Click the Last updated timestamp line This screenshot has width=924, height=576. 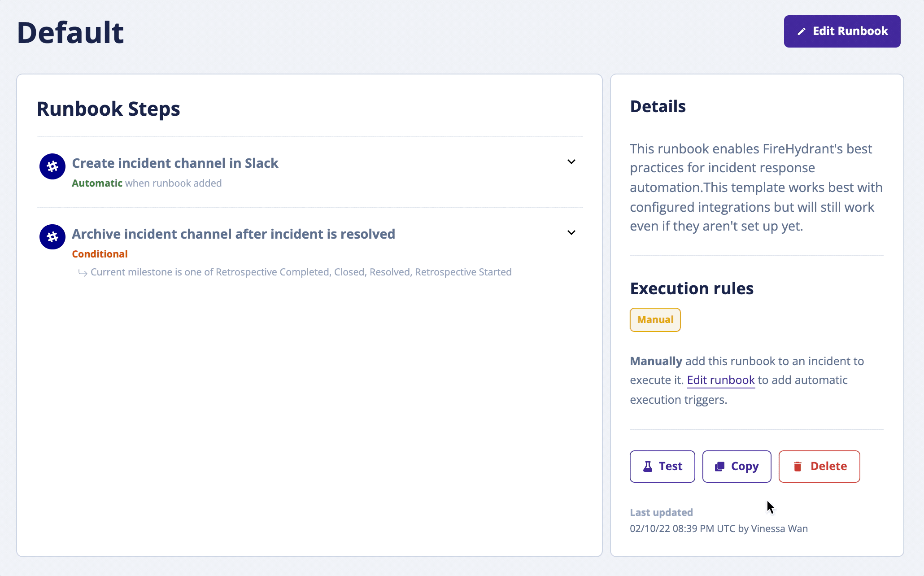click(719, 529)
